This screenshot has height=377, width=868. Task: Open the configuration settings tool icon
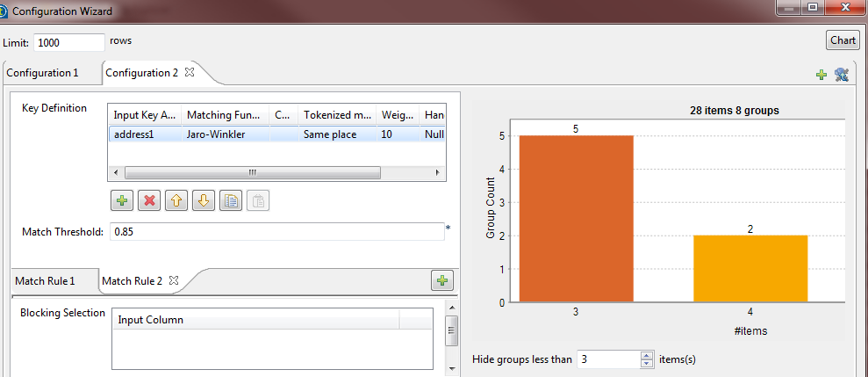pyautogui.click(x=842, y=75)
